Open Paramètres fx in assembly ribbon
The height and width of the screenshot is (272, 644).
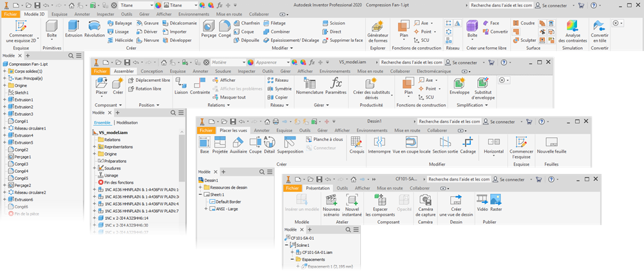point(336,86)
